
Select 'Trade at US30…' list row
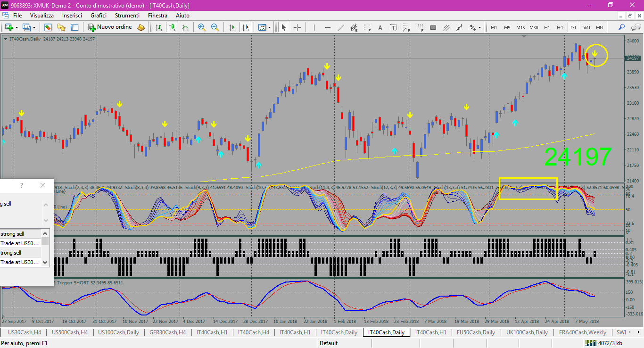(21, 262)
